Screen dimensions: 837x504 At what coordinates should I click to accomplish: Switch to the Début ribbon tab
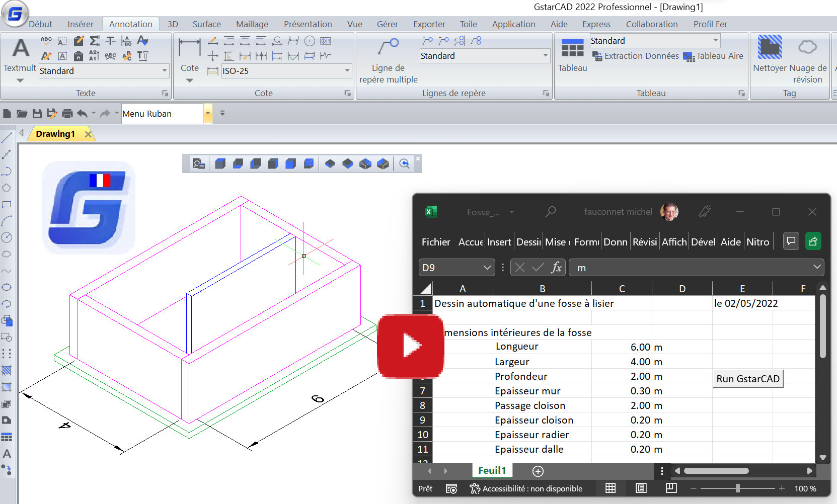coord(40,24)
